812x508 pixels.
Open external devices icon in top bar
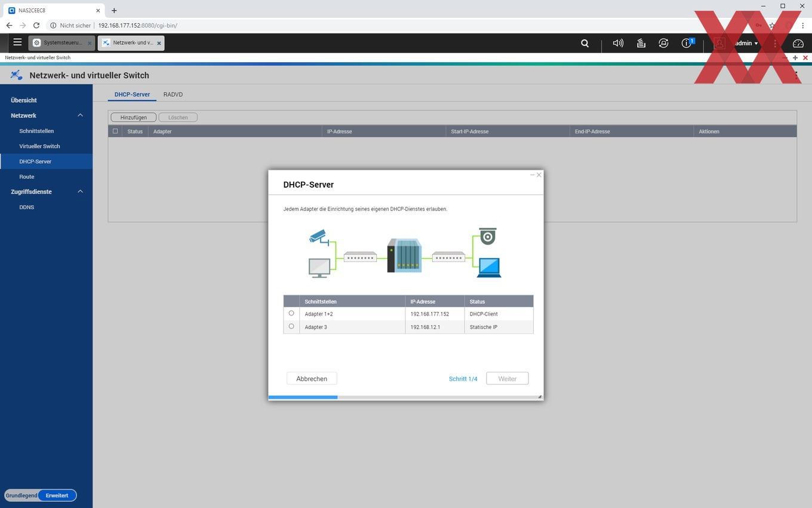663,43
